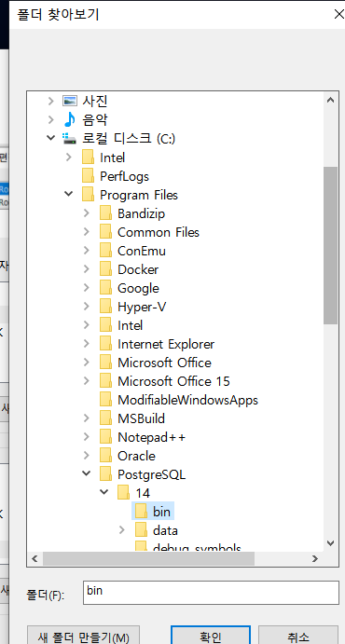Select the 'Microsoft Office' folder name
Screen dimensions: 345x644
164,363
